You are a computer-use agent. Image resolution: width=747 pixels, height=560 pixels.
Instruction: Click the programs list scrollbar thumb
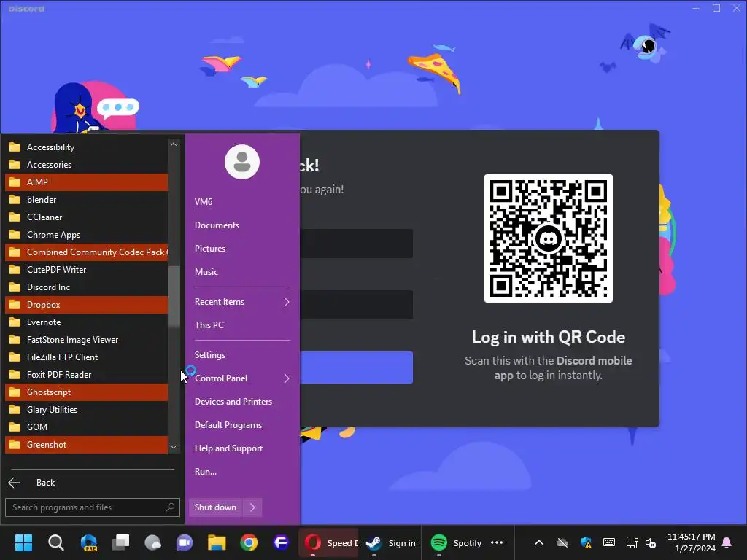[x=174, y=296]
